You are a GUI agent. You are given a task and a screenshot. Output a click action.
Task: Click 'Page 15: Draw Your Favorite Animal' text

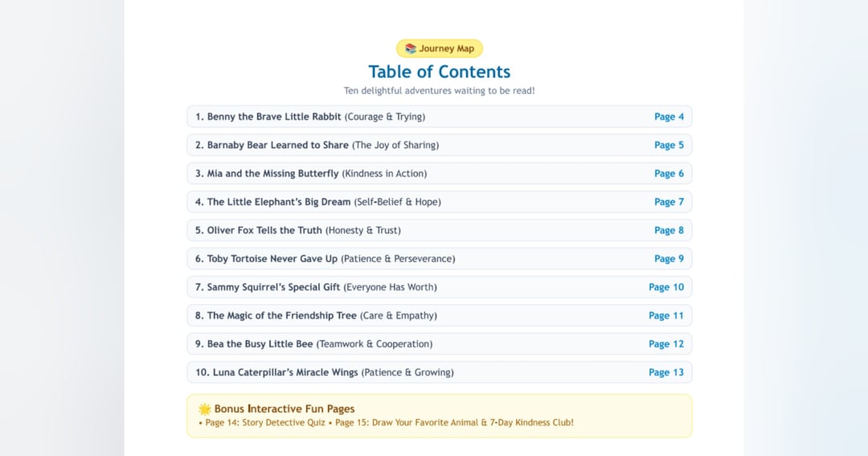(407, 423)
